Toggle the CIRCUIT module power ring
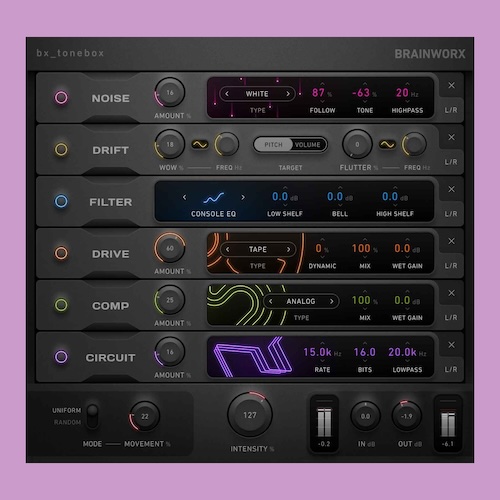The height and width of the screenshot is (500, 500). (61, 357)
